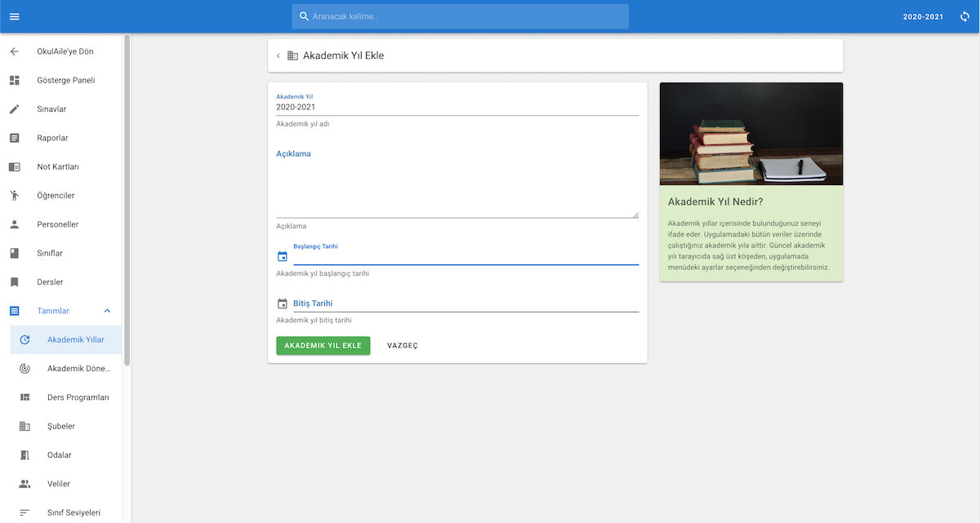
Task: Click the Aranacak kelime search box
Action: coord(461,16)
